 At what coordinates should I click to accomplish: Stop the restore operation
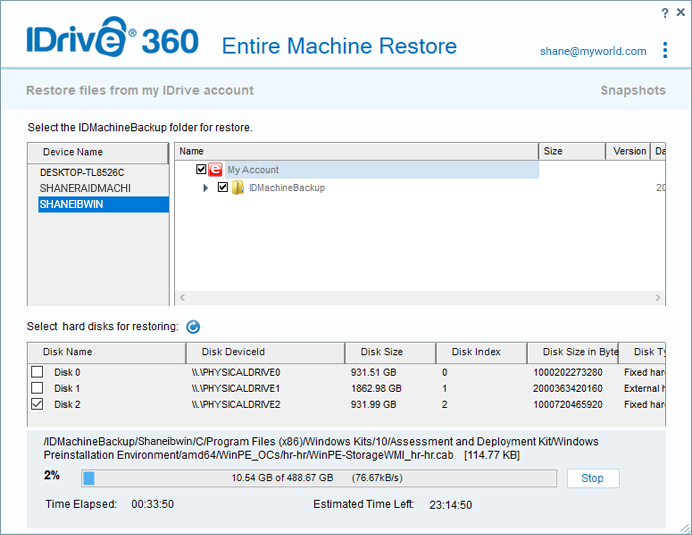(x=593, y=478)
